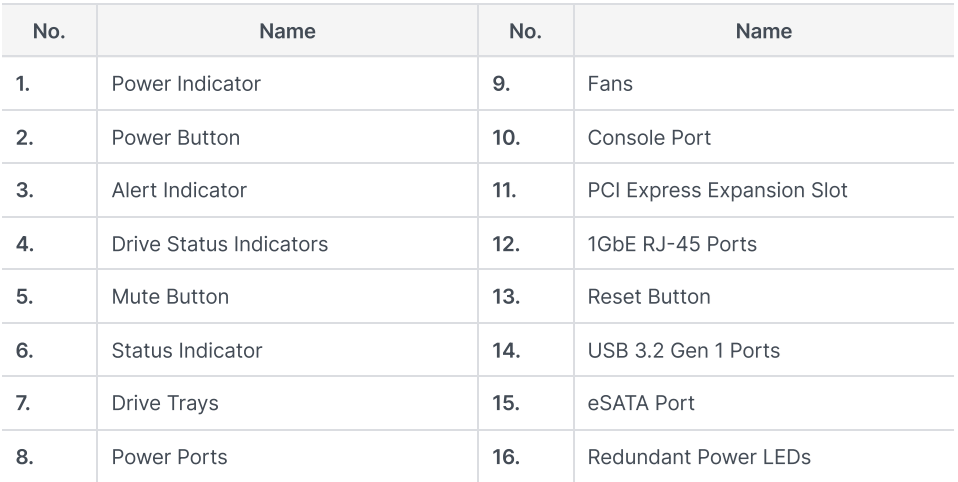Viewport: 958px width, 482px height.
Task: Click the 'Mute Button' name cell
Action: (170, 297)
